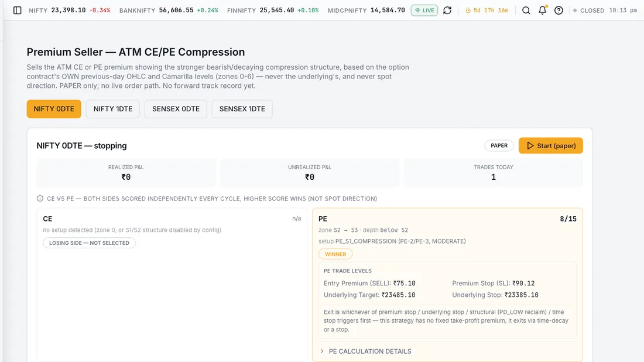Click Underlying Stop ₹23385.10 value
This screenshot has width=644, height=362.
coord(521,295)
